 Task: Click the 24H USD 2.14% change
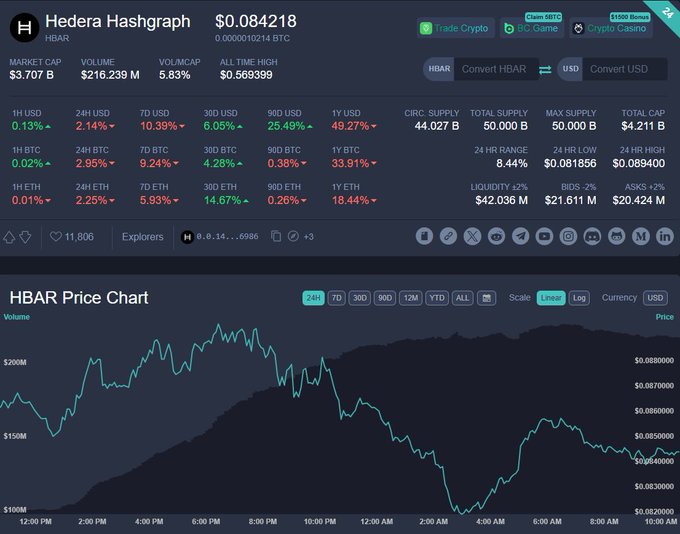(x=95, y=126)
